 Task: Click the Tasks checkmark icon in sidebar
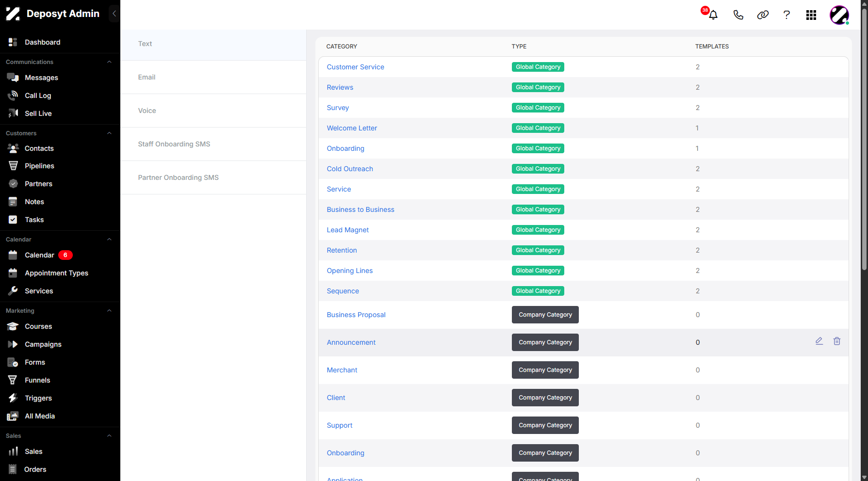13,220
